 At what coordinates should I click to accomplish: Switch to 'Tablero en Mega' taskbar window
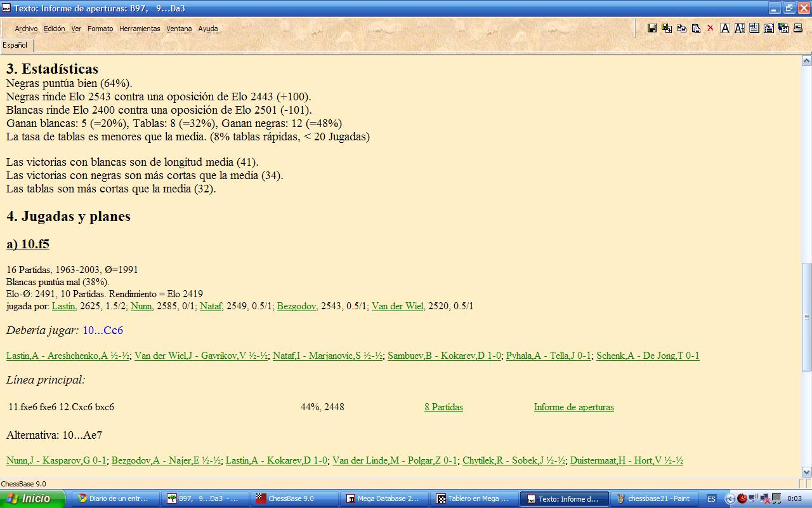pos(475,498)
